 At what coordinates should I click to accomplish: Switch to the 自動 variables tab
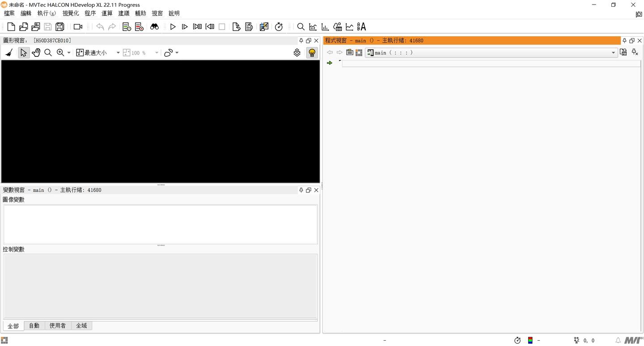pos(34,326)
